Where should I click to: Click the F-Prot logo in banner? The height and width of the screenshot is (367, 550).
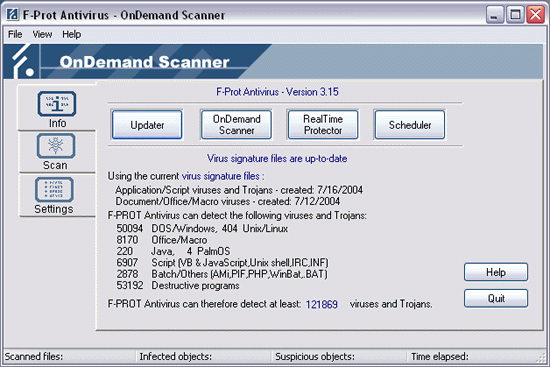click(x=22, y=62)
